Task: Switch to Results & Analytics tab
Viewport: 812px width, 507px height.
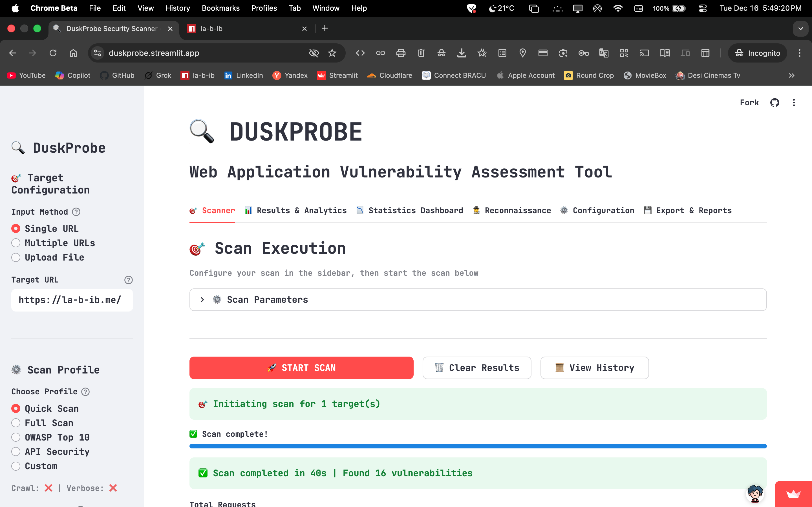Action: coord(295,211)
